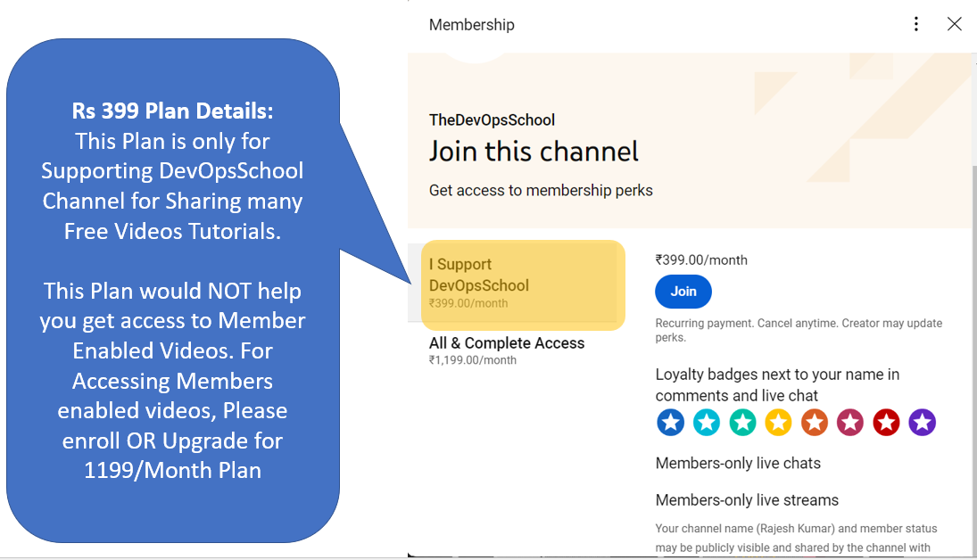Click the orange star loyalty badge
The width and height of the screenshot is (977, 560).
click(815, 423)
